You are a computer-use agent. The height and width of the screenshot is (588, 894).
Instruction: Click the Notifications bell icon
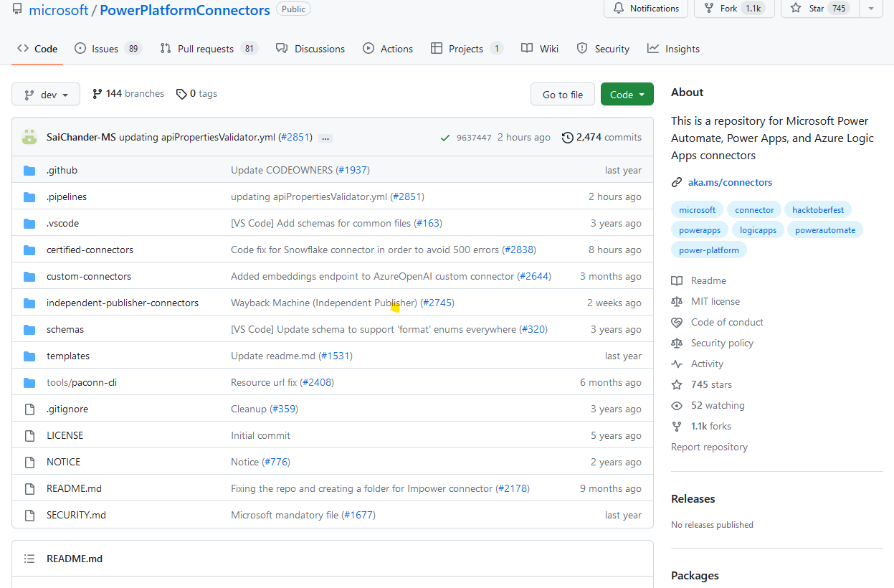click(618, 9)
